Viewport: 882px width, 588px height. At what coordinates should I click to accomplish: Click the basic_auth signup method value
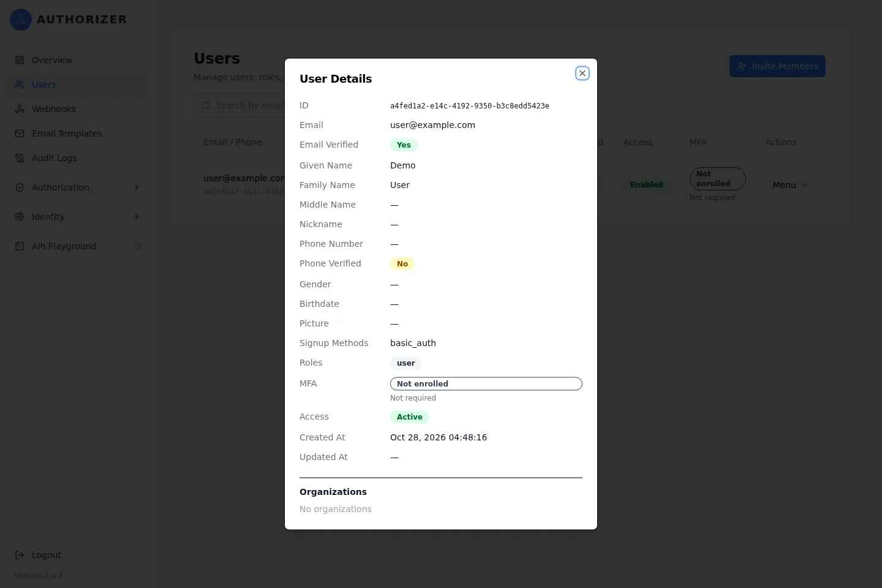413,343
